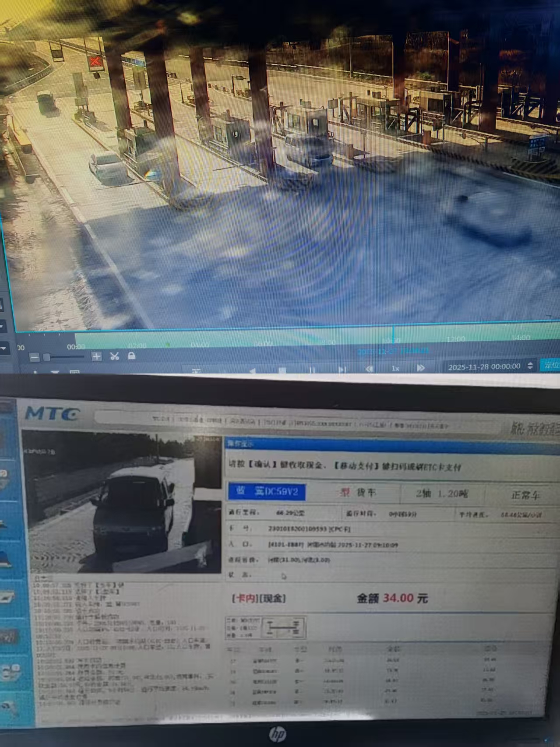Slow down playback with rewind arrows
The height and width of the screenshot is (747, 560).
click(x=370, y=369)
